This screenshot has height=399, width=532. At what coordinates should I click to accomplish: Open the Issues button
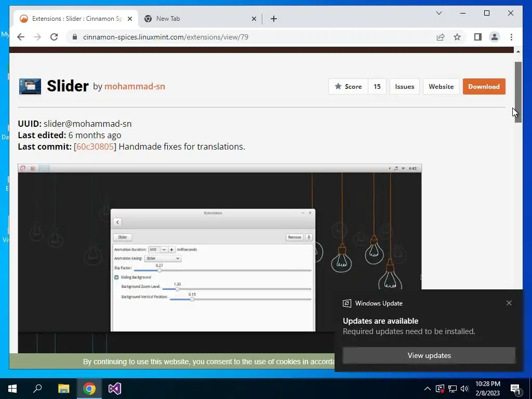tap(404, 87)
